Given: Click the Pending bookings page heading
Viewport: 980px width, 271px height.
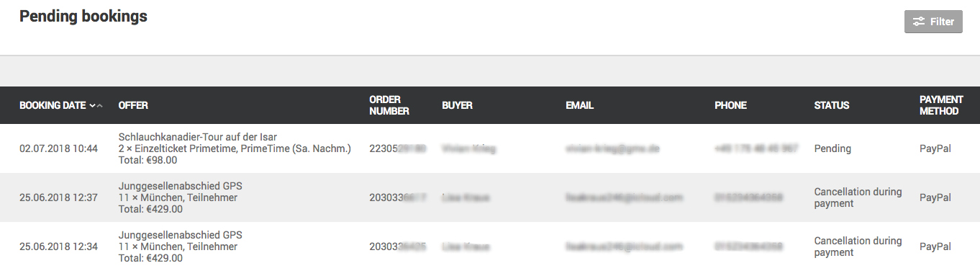Looking at the screenshot, I should point(83,16).
